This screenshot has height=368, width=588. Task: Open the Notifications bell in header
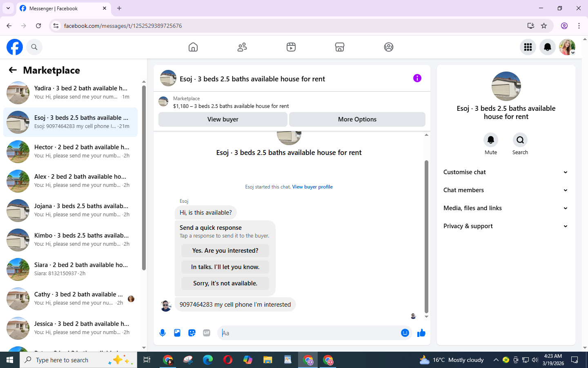(548, 47)
